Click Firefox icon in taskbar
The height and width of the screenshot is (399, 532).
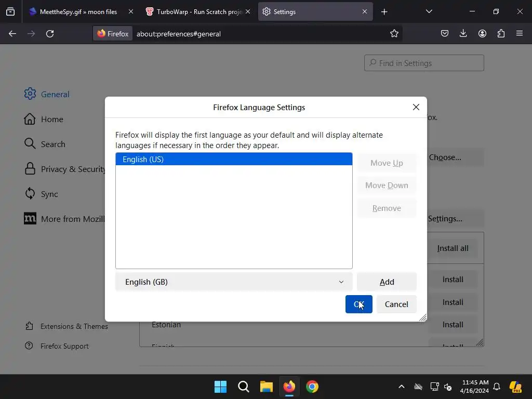289,387
